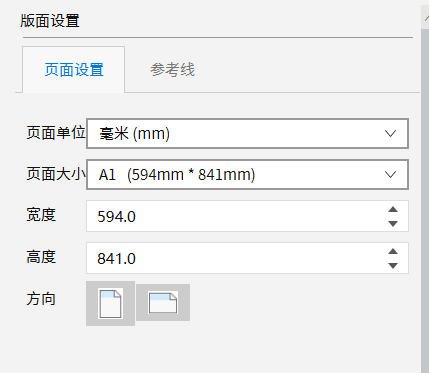Click the 宽度 label text
Screen dimensions: 429x373
pyautogui.click(x=41, y=215)
